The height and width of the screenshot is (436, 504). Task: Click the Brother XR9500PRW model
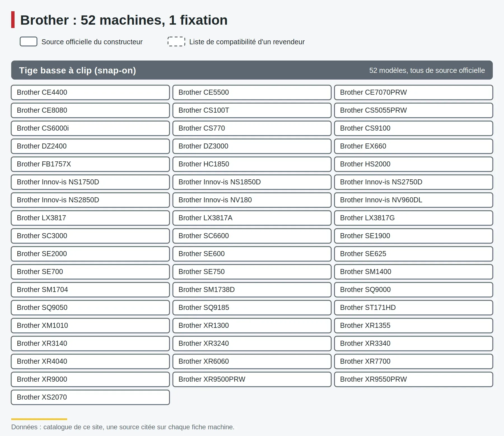click(252, 379)
